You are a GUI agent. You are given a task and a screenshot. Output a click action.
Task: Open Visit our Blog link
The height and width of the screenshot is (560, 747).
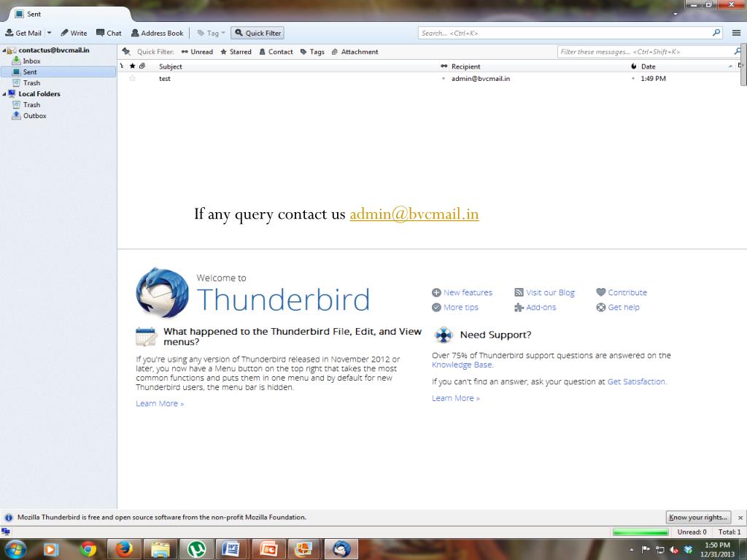544,292
